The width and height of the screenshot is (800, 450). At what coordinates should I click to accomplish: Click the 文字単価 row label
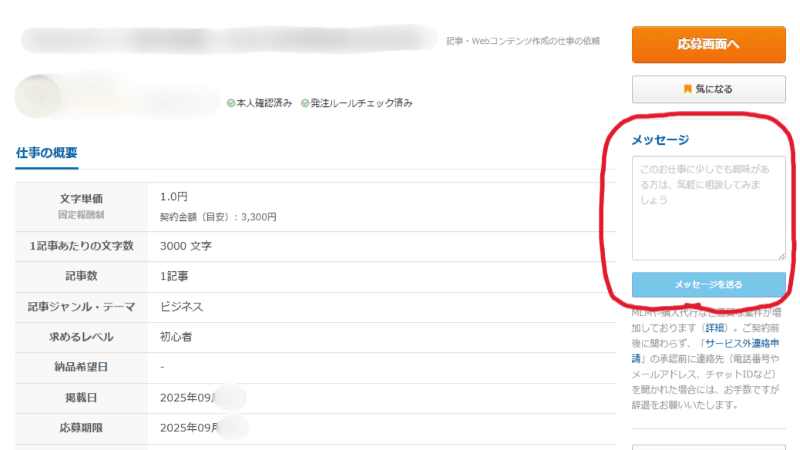81,198
